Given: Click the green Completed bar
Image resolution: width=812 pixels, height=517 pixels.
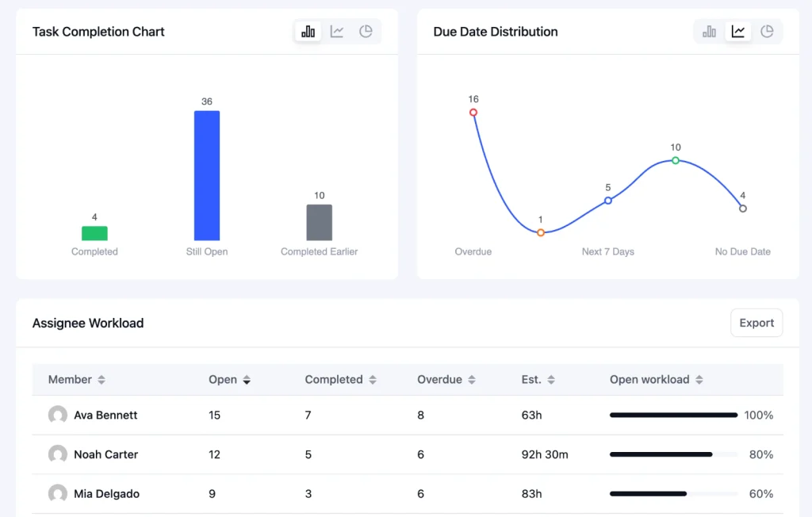Looking at the screenshot, I should click(95, 233).
